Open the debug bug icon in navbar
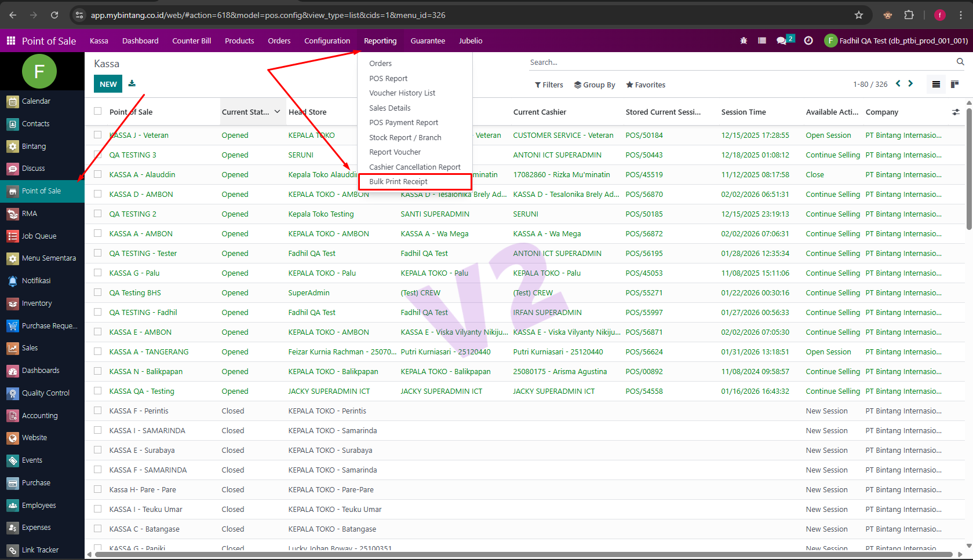 coord(744,41)
